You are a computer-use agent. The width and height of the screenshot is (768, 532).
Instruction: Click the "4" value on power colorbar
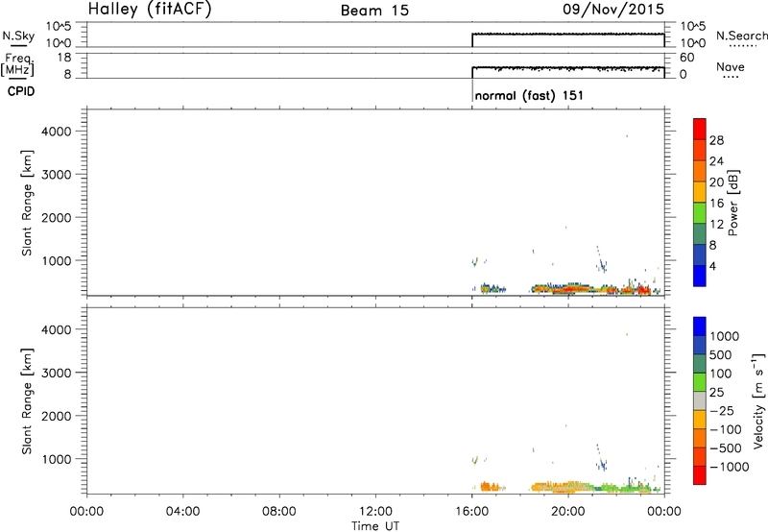click(x=713, y=266)
